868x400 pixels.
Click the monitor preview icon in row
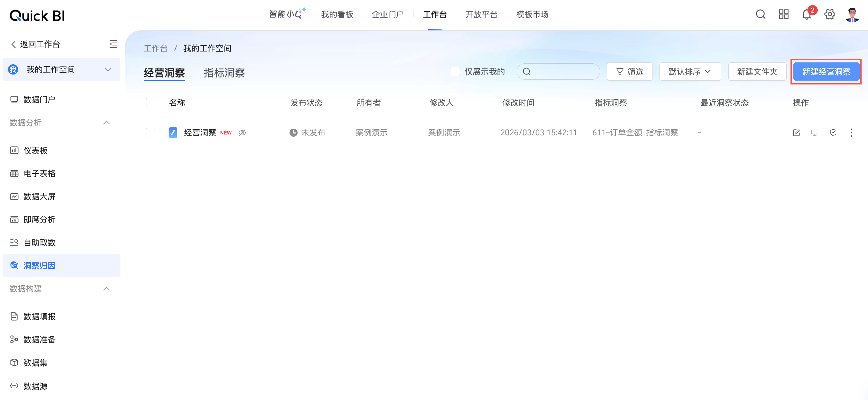(815, 133)
